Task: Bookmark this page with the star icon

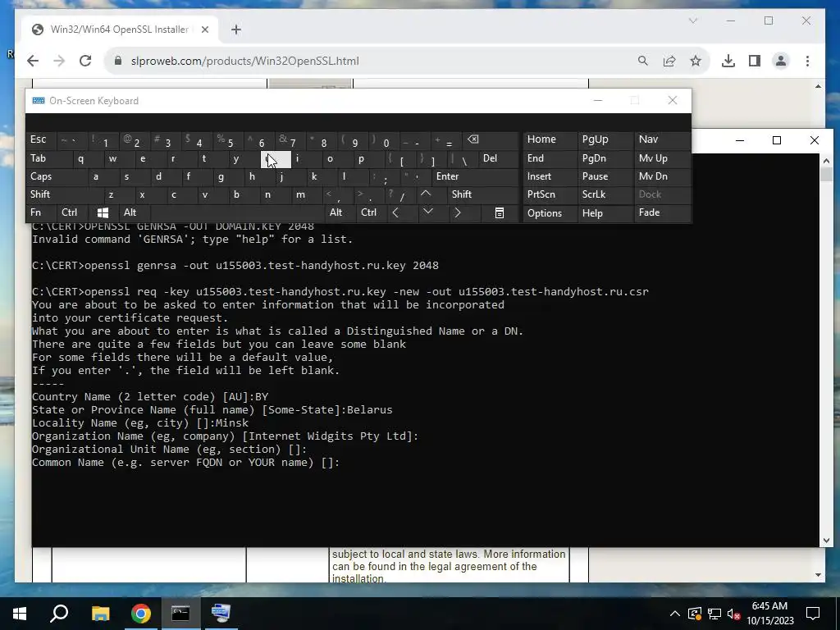Action: (696, 61)
